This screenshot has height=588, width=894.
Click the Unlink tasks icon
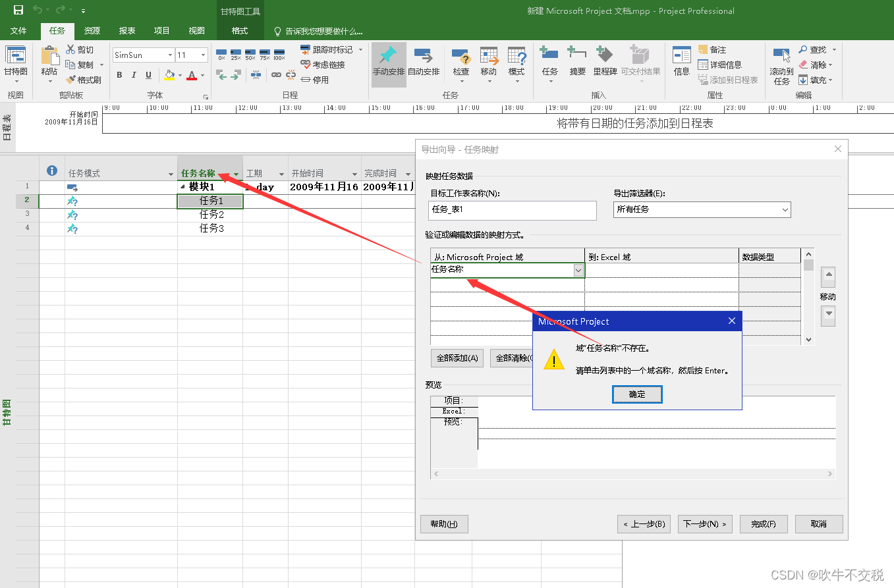(291, 76)
